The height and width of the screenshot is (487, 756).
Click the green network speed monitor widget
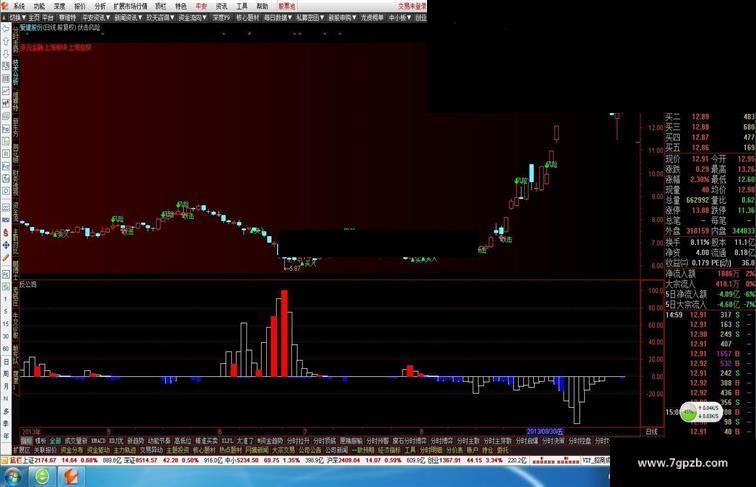[701, 412]
